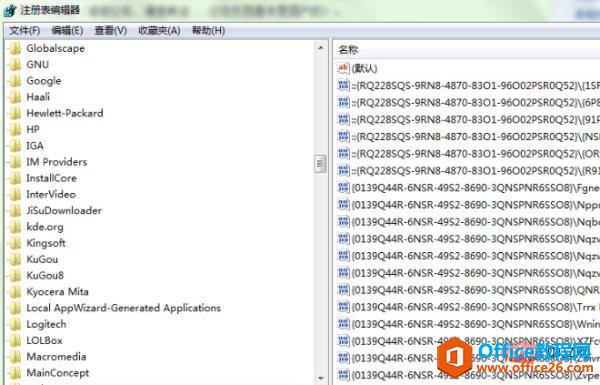Select the Google folder icon
This screenshot has height=385, width=600.
[15, 81]
